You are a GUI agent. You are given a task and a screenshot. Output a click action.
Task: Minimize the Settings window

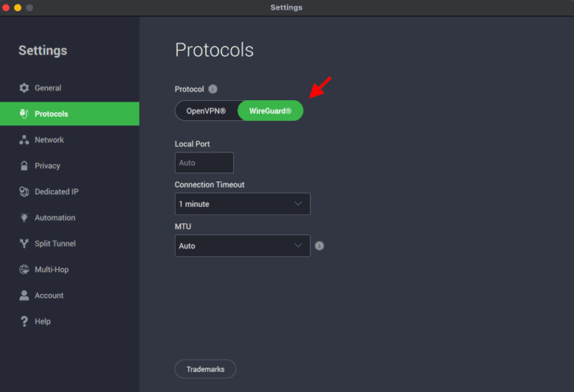(17, 7)
